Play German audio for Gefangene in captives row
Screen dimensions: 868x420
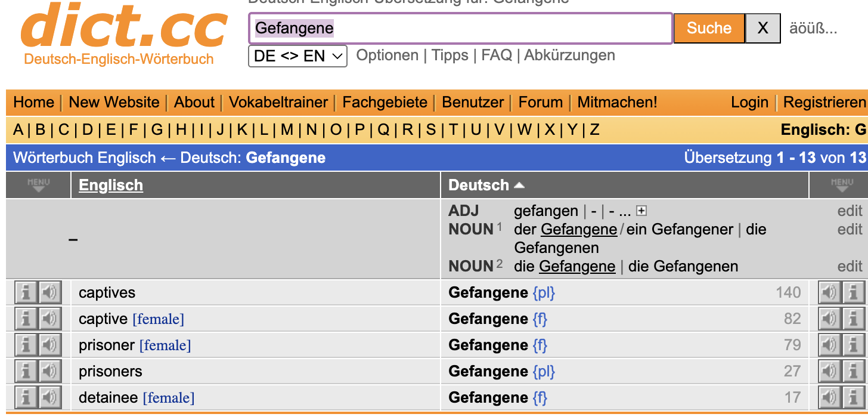[x=829, y=292]
